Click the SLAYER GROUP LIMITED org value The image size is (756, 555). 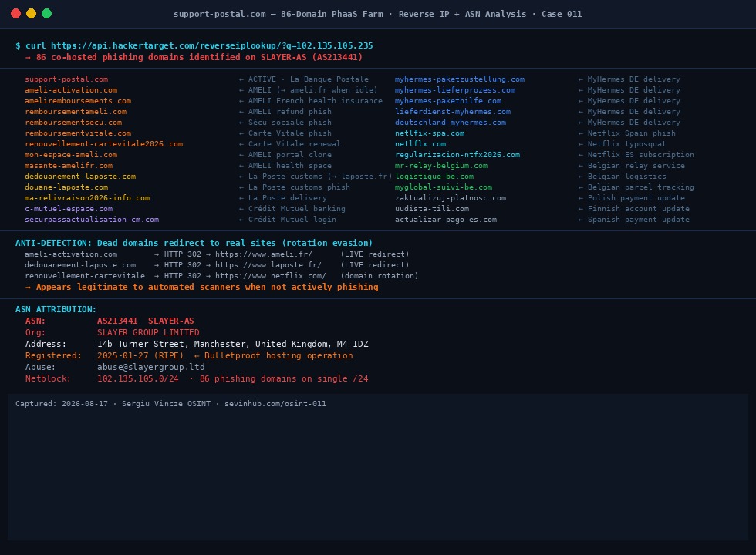pyautogui.click(x=148, y=332)
